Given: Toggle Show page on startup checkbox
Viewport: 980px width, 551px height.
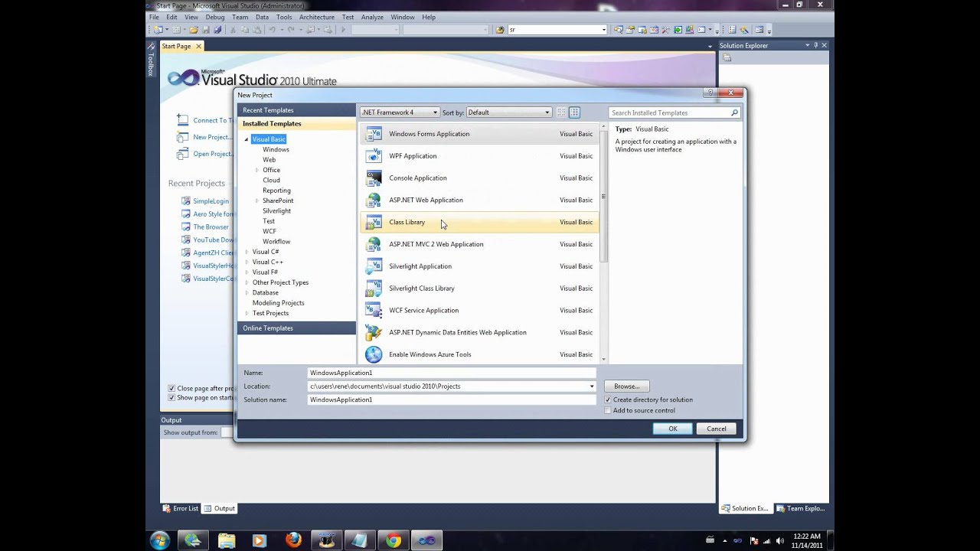Looking at the screenshot, I should [x=171, y=398].
